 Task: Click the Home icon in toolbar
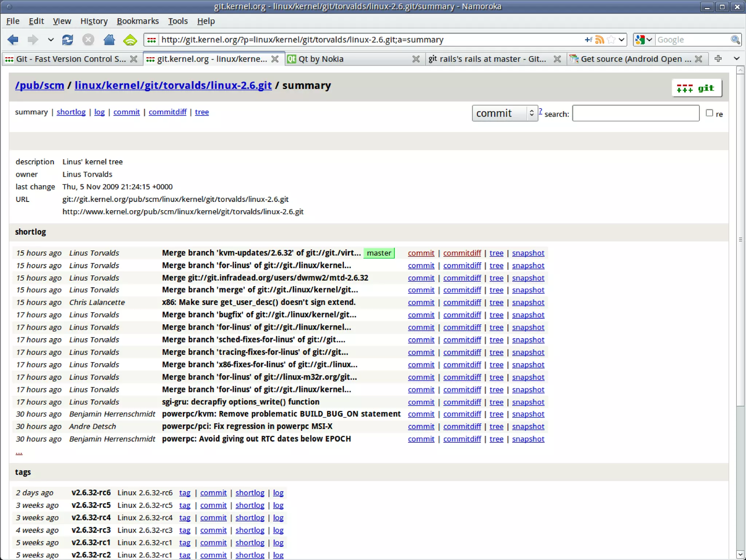click(109, 40)
